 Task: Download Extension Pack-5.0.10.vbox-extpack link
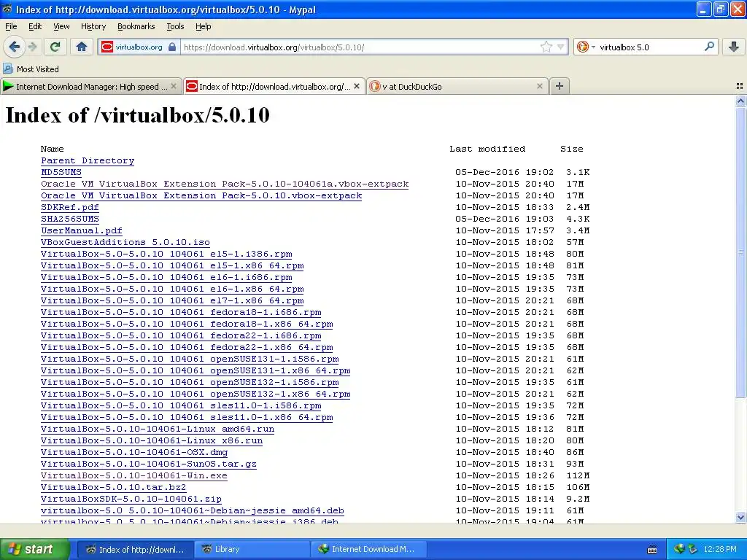point(201,195)
